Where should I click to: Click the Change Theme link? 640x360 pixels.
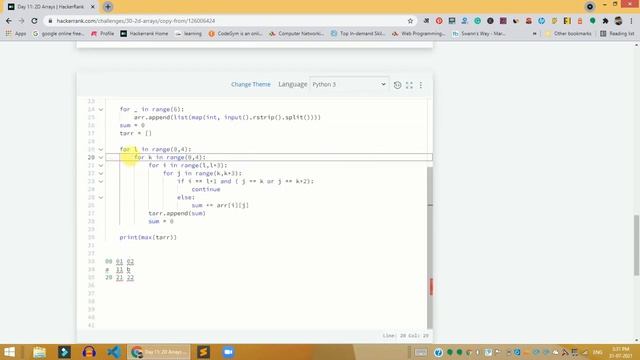point(251,84)
